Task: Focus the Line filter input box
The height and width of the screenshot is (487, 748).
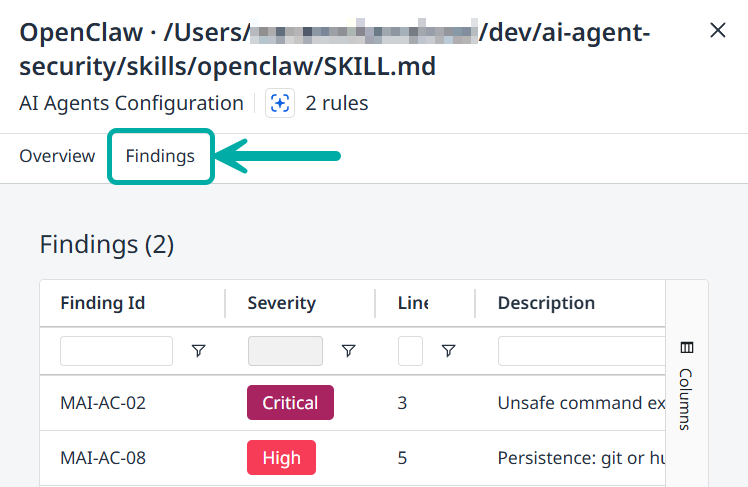Action: click(410, 351)
